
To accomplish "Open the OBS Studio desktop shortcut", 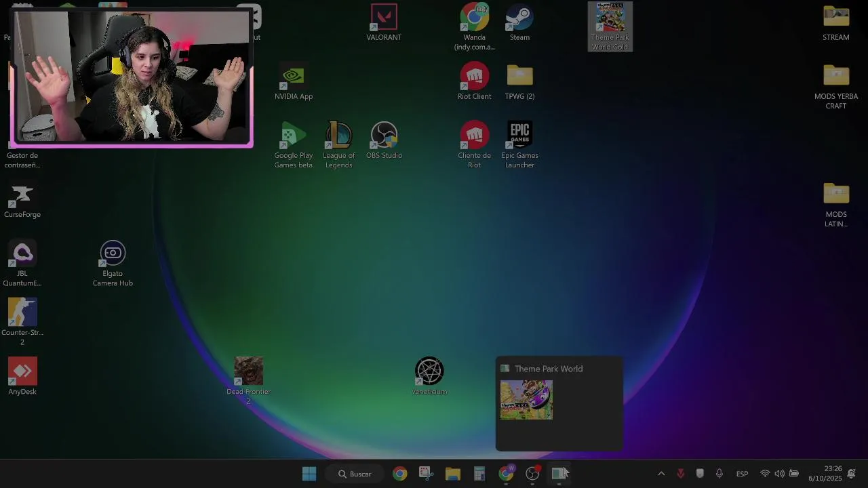I will point(384,140).
